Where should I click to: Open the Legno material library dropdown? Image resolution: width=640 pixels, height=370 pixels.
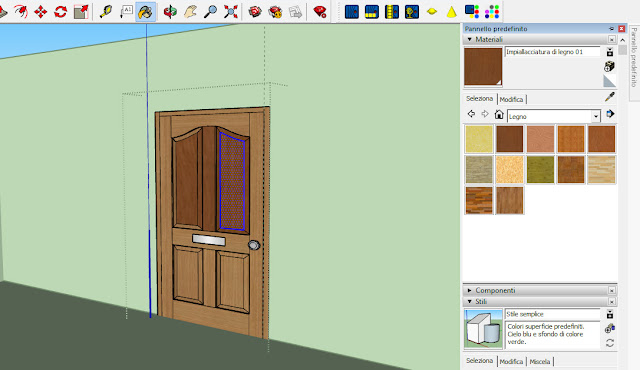[x=596, y=116]
